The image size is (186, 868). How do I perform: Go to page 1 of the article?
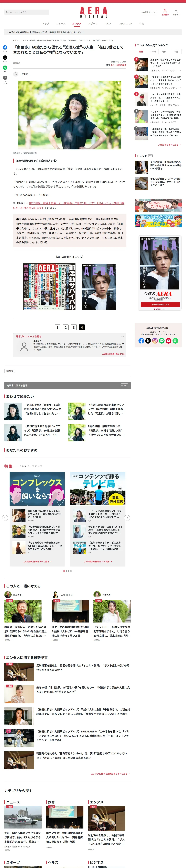point(57,327)
